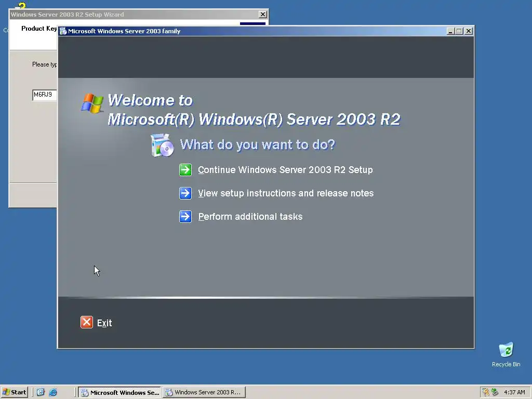This screenshot has height=399, width=532.
Task: Open the Recycle Bin desktop icon
Action: [506, 354]
